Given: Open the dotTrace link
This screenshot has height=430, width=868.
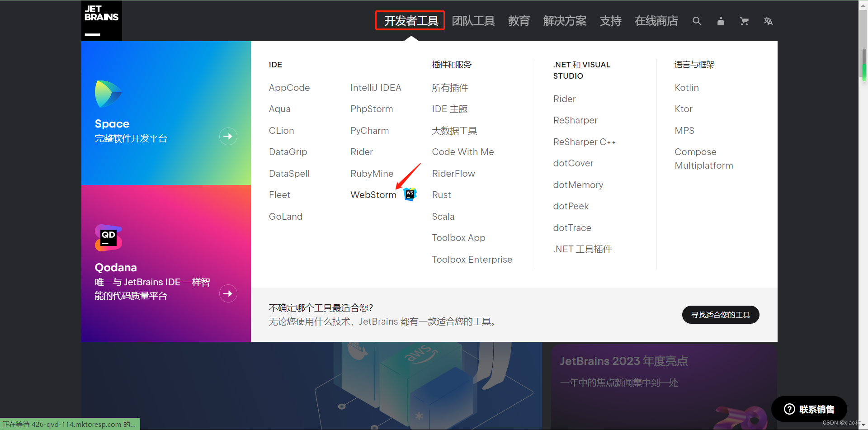Looking at the screenshot, I should click(572, 228).
